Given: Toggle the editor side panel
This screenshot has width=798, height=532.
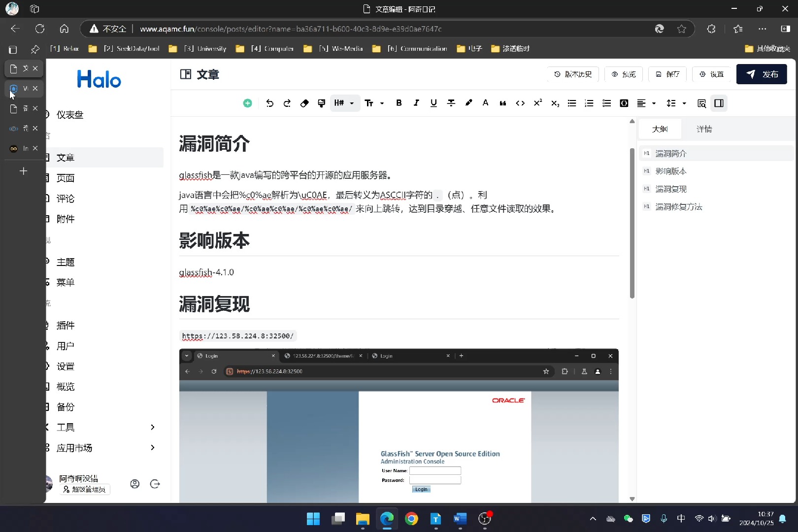Looking at the screenshot, I should 719,103.
